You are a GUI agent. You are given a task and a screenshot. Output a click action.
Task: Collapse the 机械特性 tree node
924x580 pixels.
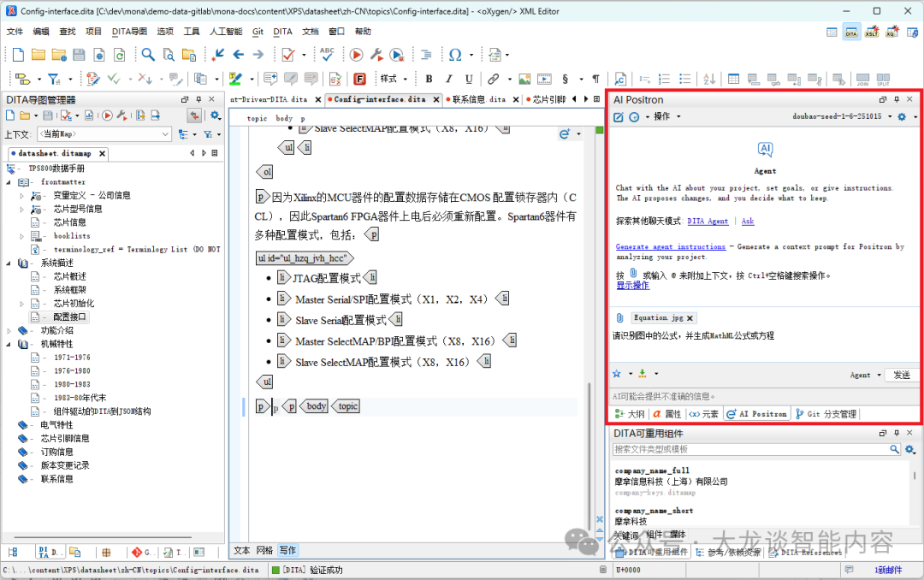click(9, 344)
